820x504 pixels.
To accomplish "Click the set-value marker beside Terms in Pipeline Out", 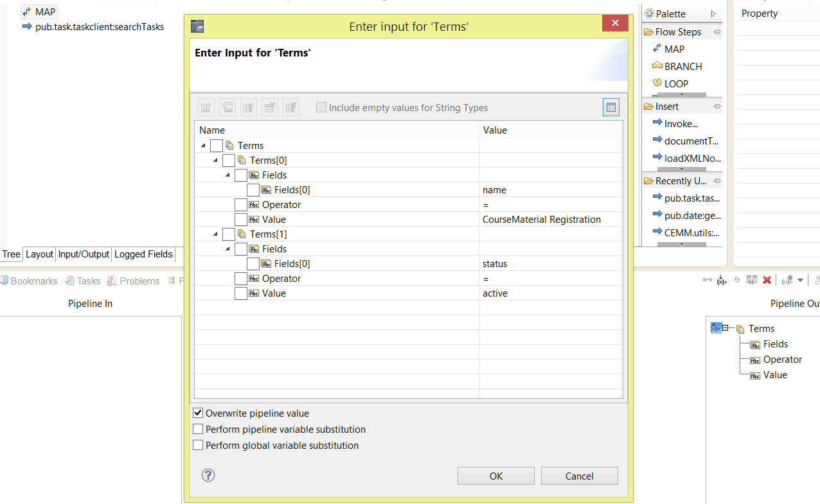I will click(x=716, y=328).
